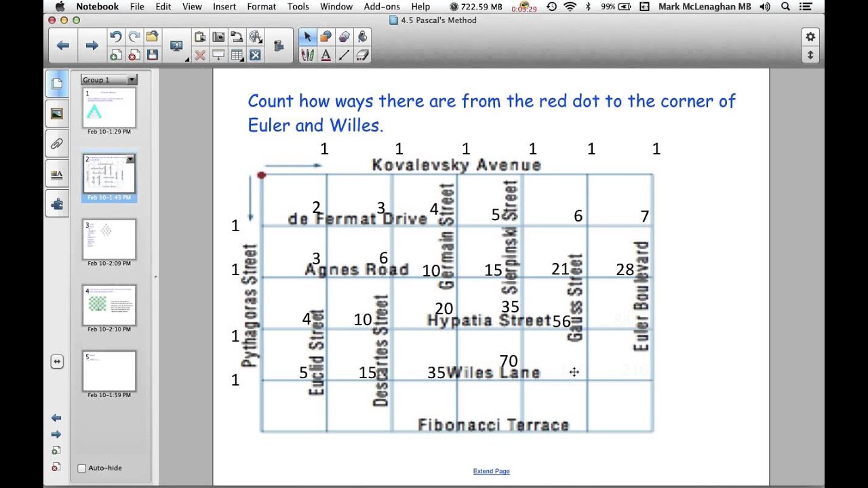This screenshot has height=488, width=868.
Task: Open the Screen Capture camera icon
Action: point(218,37)
